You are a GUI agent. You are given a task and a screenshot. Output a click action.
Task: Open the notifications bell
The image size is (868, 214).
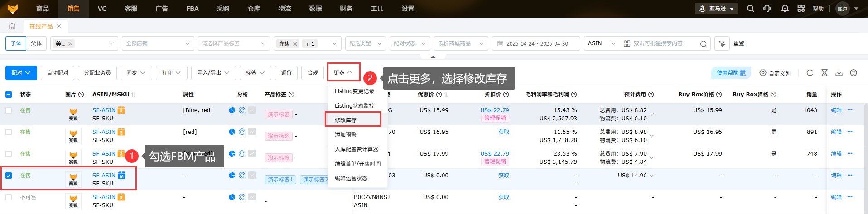[785, 9]
